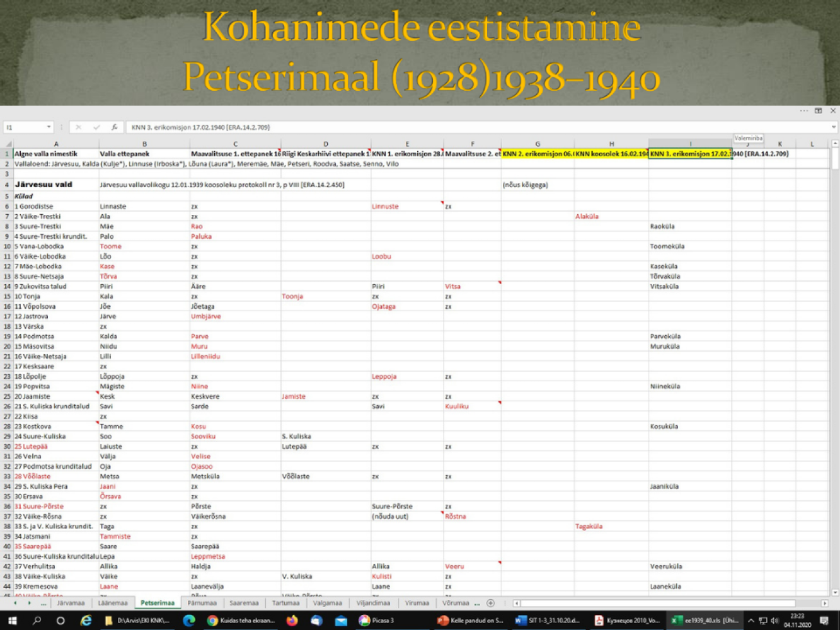Click the volume speaker tray icon
Viewport: 840px width, 630px height.
[x=774, y=621]
